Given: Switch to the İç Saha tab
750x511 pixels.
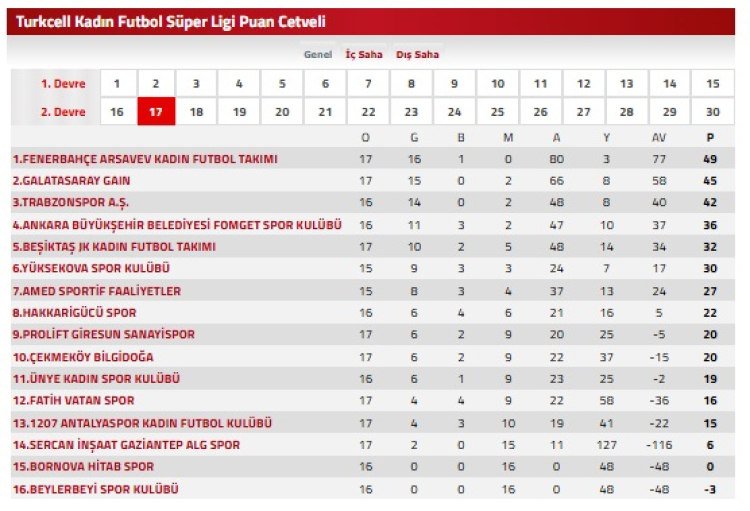Looking at the screenshot, I should pyautogui.click(x=364, y=55).
